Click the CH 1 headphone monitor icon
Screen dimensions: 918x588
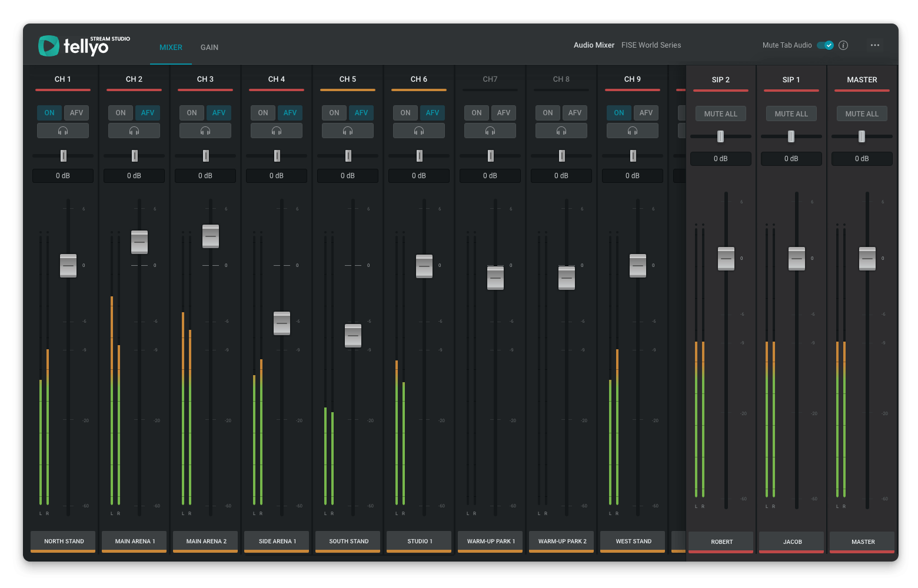coord(63,131)
